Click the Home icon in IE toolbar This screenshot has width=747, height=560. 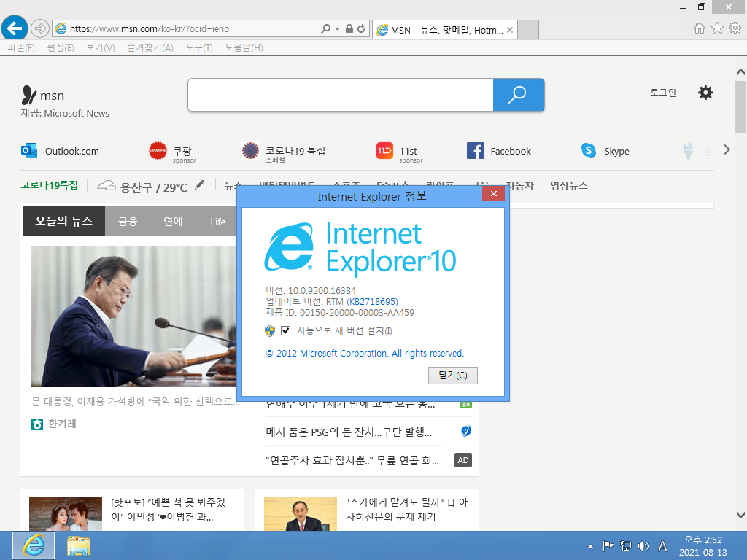click(x=699, y=28)
